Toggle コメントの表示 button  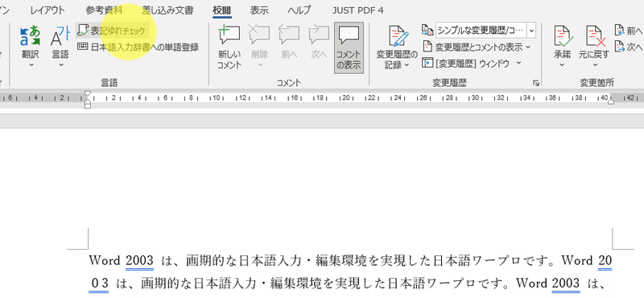pyautogui.click(x=349, y=48)
